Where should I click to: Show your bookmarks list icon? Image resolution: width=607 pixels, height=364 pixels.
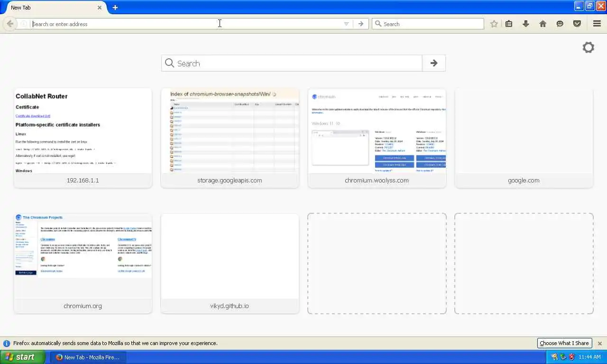[x=509, y=24]
